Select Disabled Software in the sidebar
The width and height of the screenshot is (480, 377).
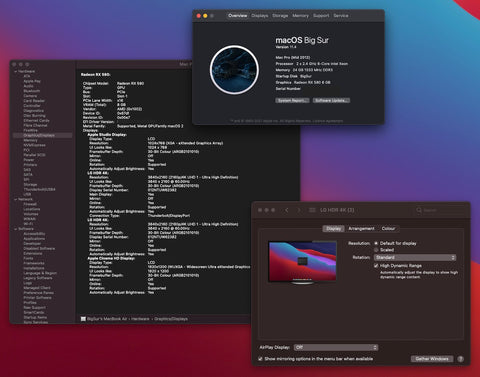(39, 249)
